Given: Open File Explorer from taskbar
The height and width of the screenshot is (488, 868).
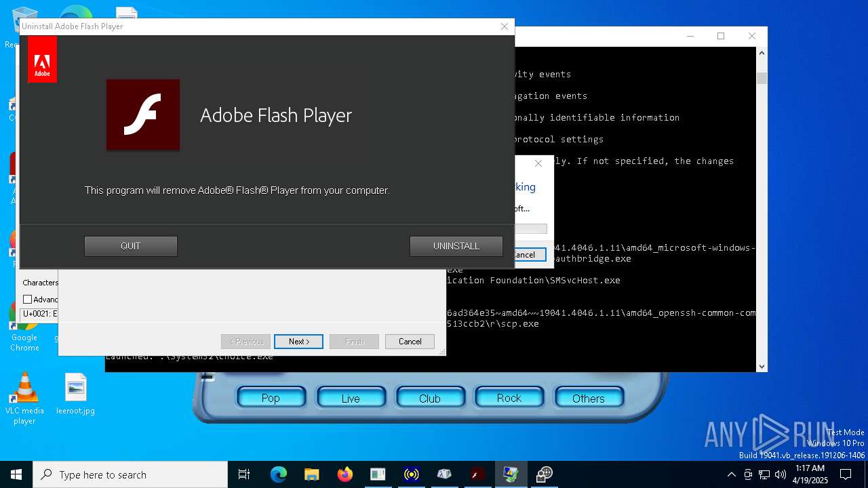Looking at the screenshot, I should point(311,474).
